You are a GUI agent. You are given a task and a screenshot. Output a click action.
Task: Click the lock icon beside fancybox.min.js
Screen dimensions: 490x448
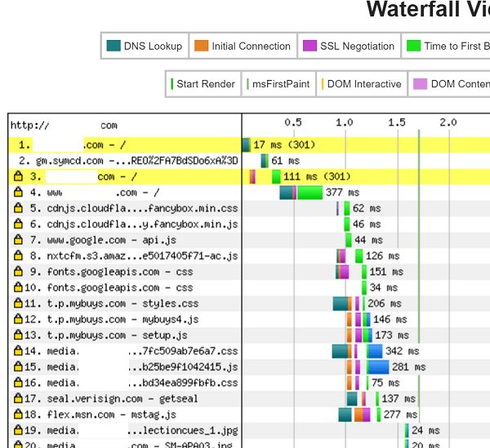point(19,224)
